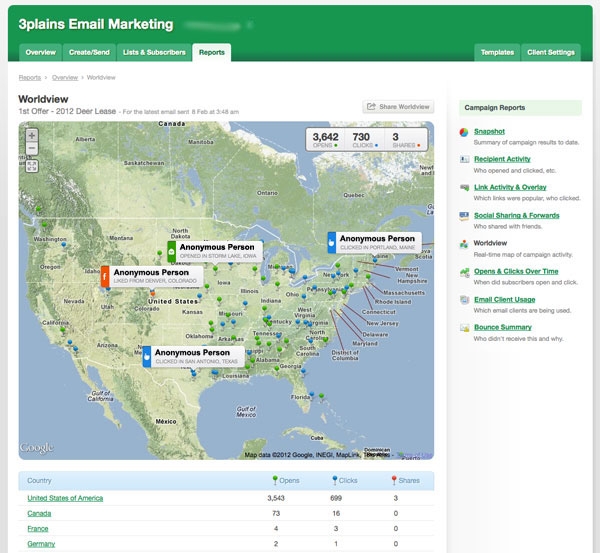Click the Canada country link
The width and height of the screenshot is (600, 553).
coord(39,513)
